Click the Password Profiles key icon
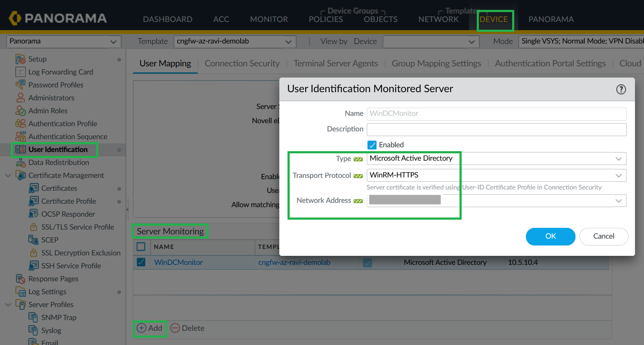 [20, 85]
